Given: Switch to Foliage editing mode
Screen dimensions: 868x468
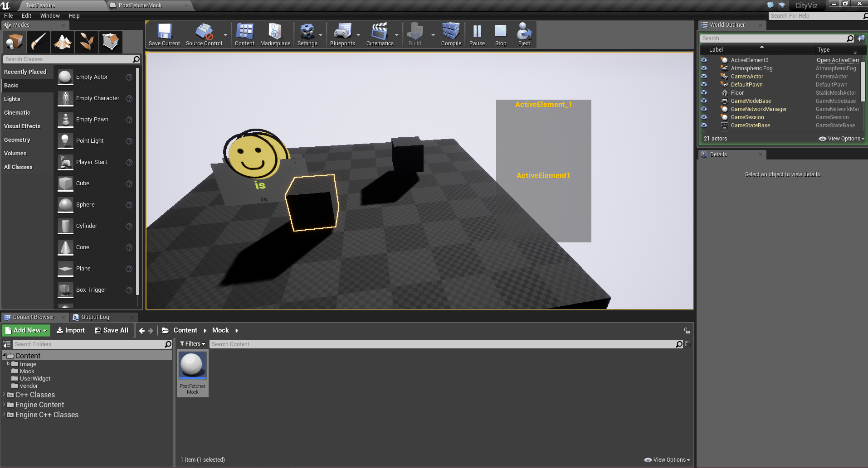Looking at the screenshot, I should click(86, 42).
